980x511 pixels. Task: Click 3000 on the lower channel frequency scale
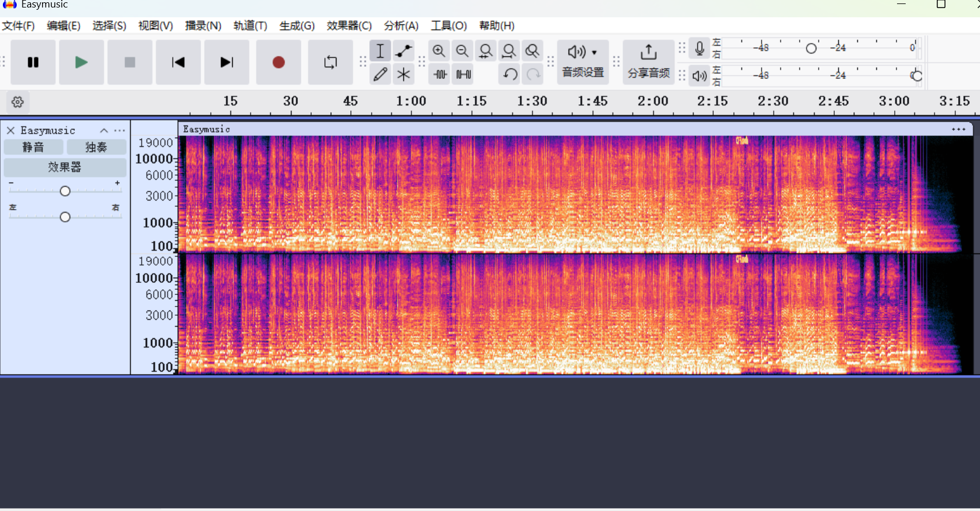159,316
